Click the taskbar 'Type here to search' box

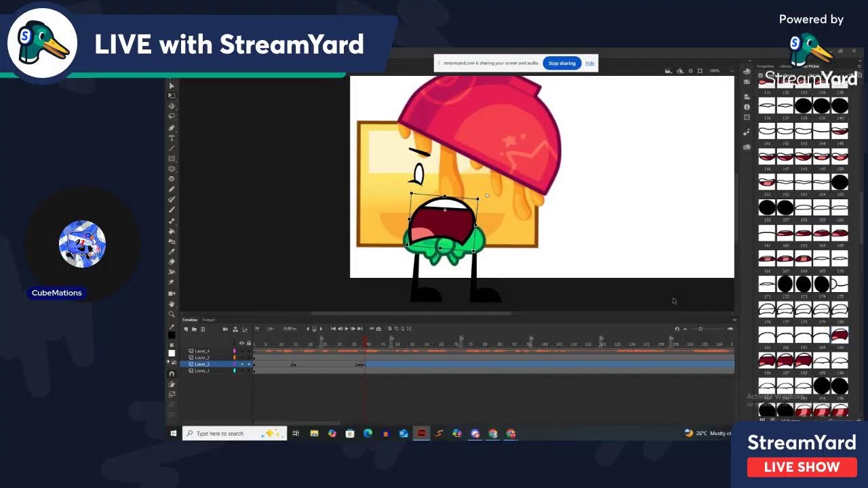[235, 433]
